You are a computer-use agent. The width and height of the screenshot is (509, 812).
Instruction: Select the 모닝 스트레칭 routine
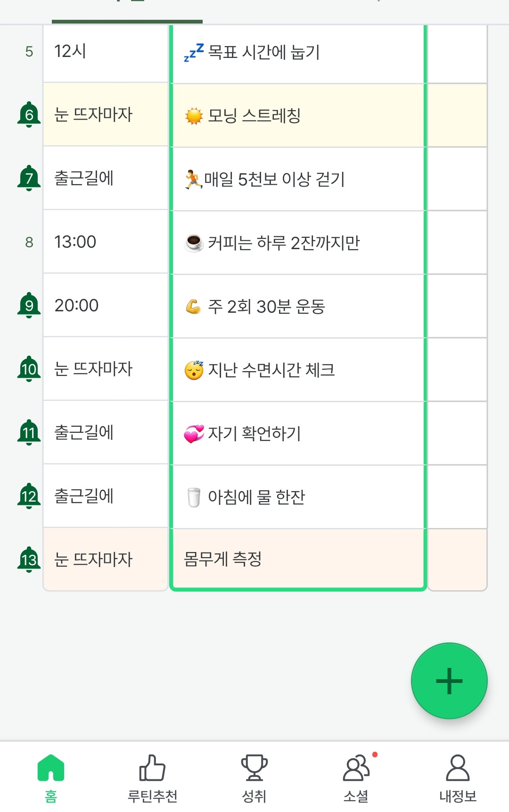pos(298,115)
